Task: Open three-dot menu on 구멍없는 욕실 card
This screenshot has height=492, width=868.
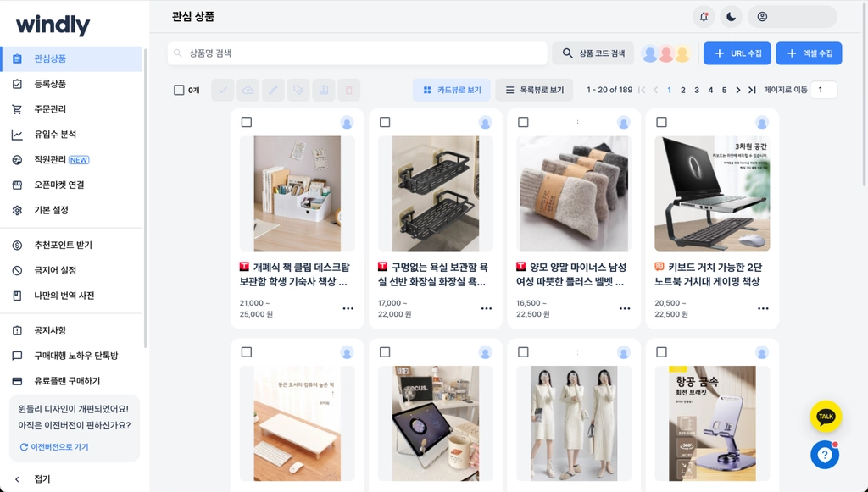Action: coord(486,308)
